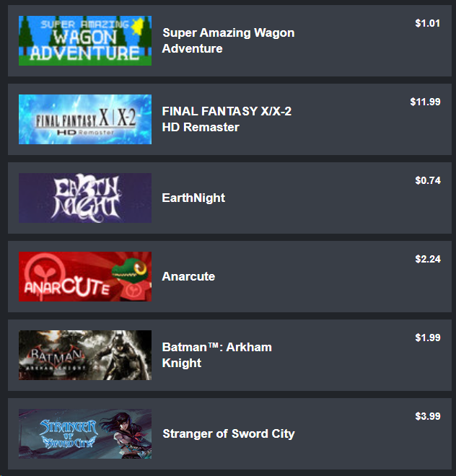Open Stranger of Sword City artwork
This screenshot has width=456, height=476.
85,433
